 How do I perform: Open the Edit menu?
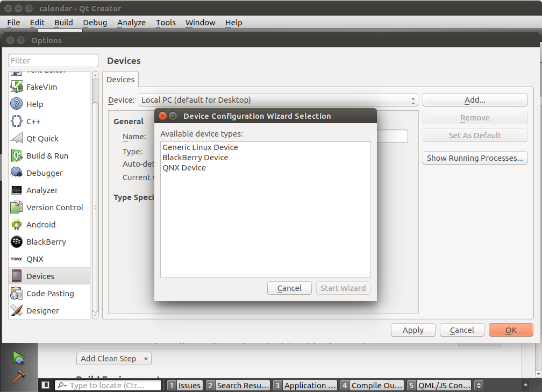click(x=37, y=23)
